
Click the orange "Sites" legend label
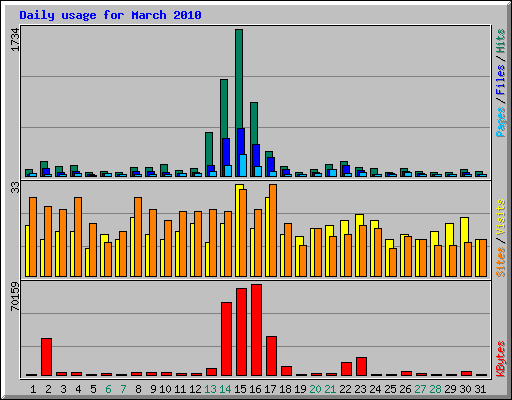pos(500,262)
